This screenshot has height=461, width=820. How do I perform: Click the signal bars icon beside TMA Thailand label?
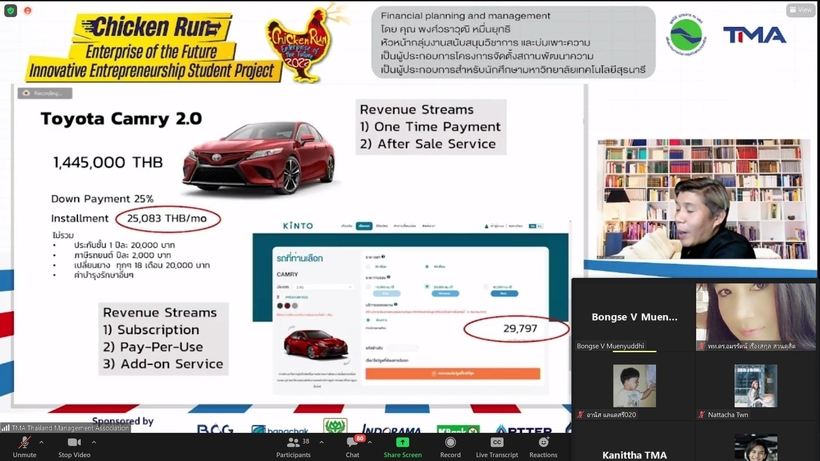5,428
